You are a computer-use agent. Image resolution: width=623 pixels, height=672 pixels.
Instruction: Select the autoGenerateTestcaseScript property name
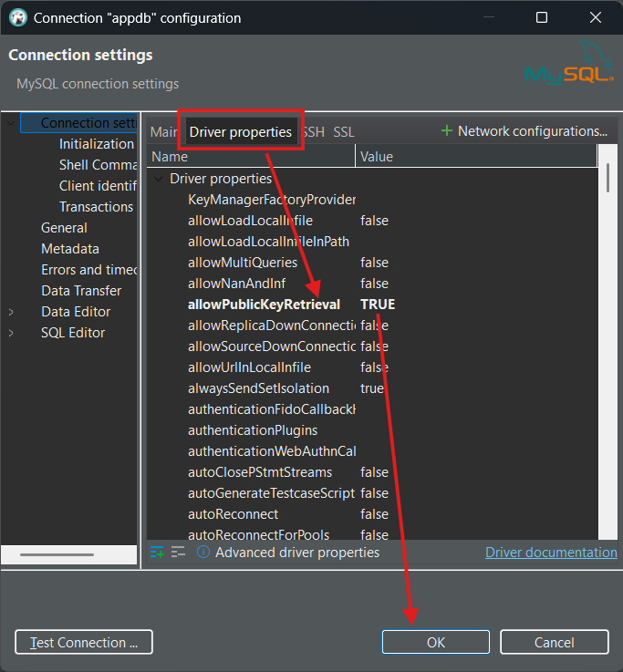(x=272, y=493)
